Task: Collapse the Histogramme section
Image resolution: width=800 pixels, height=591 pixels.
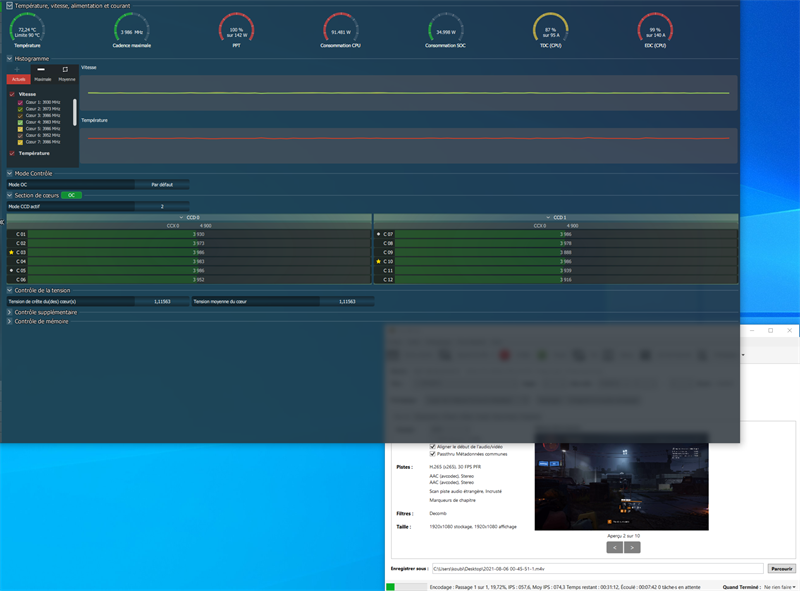Action: click(10, 59)
